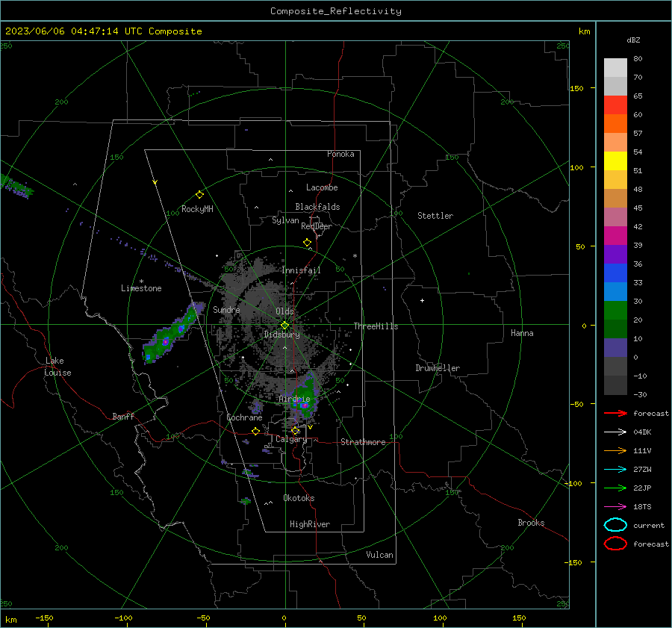Select the slate purple 10-0 dBZ swatch
672x628 pixels.
[615, 348]
